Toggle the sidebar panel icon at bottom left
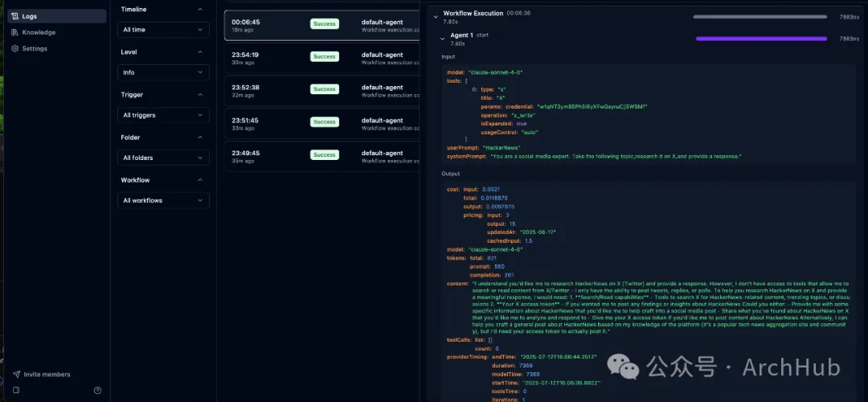868x402 pixels. [x=16, y=391]
